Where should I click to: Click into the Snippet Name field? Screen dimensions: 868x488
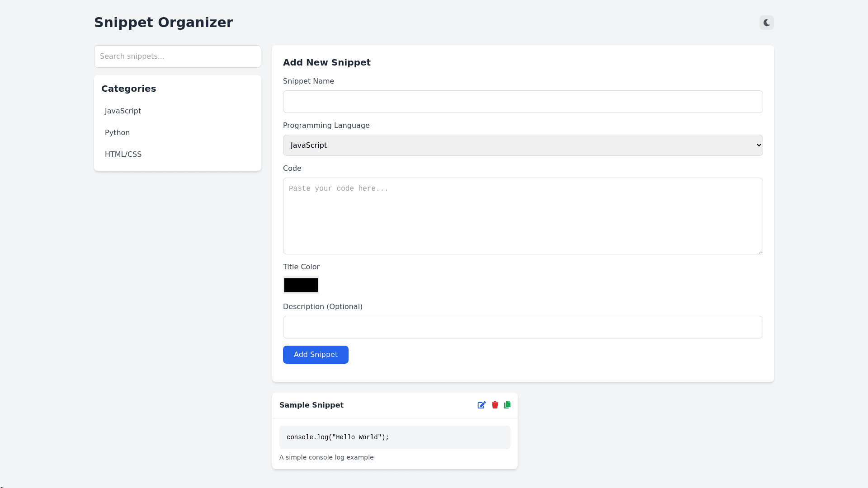click(x=523, y=102)
